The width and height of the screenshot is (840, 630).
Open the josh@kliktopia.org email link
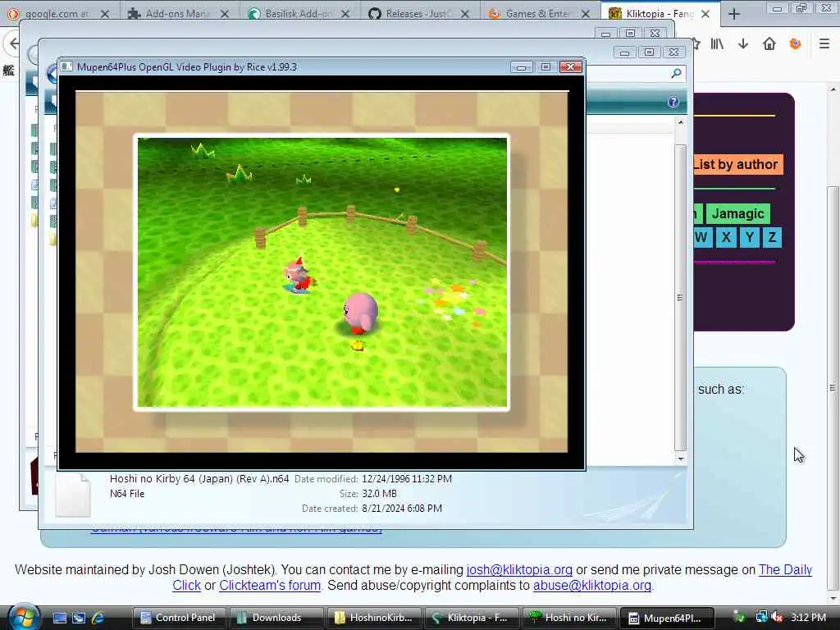coord(519,570)
